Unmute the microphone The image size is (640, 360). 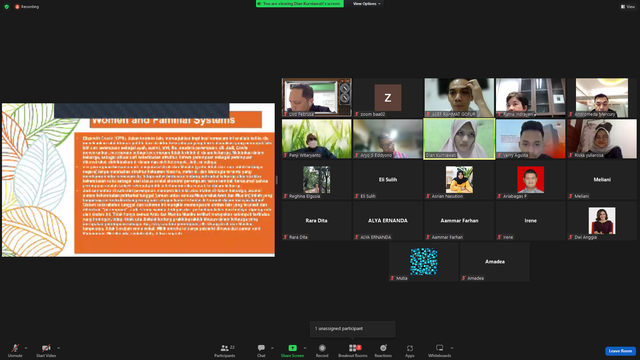15,350
